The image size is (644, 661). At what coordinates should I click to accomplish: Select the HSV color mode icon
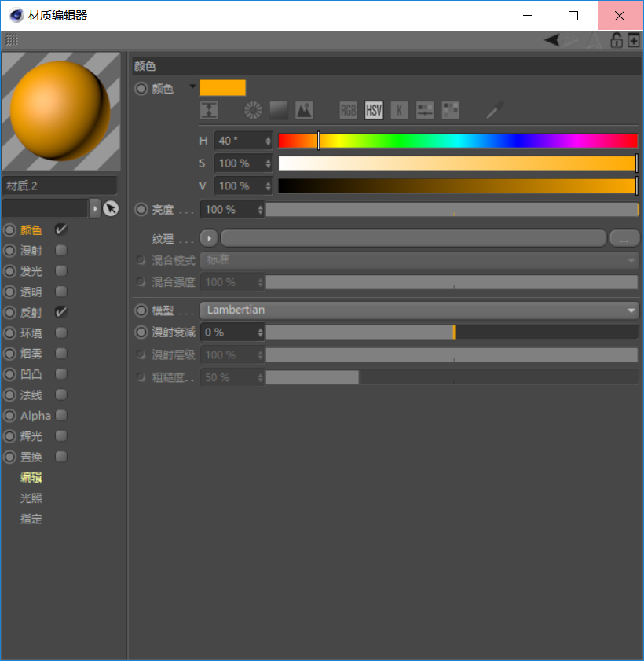pos(374,110)
